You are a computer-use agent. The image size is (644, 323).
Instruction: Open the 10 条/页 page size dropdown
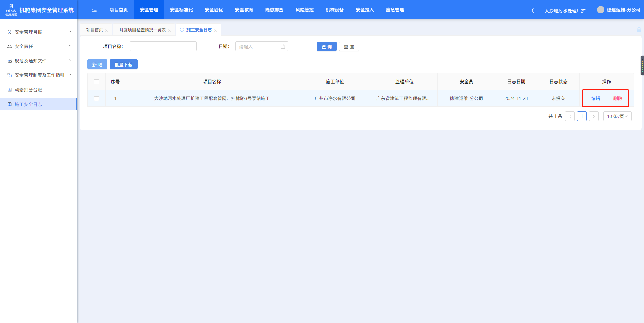tap(617, 116)
